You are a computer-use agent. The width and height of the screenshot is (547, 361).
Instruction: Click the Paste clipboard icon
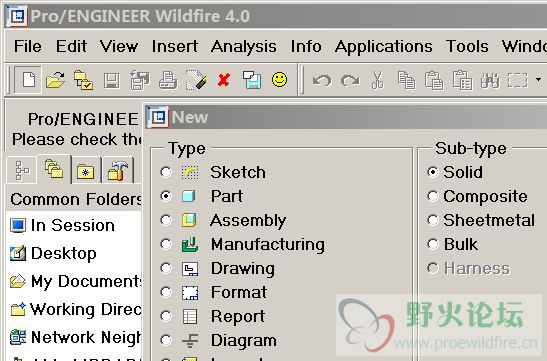coord(434,80)
